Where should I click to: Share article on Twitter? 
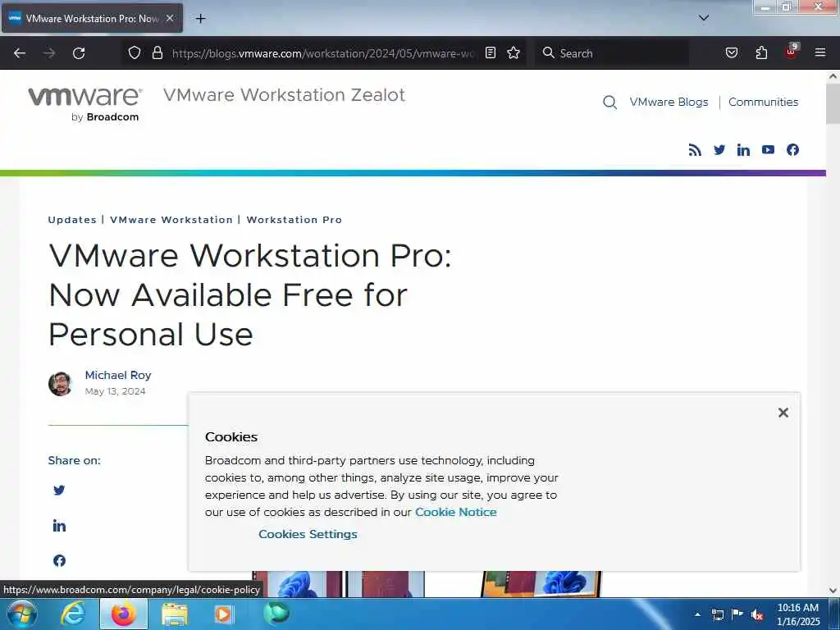[x=59, y=491]
